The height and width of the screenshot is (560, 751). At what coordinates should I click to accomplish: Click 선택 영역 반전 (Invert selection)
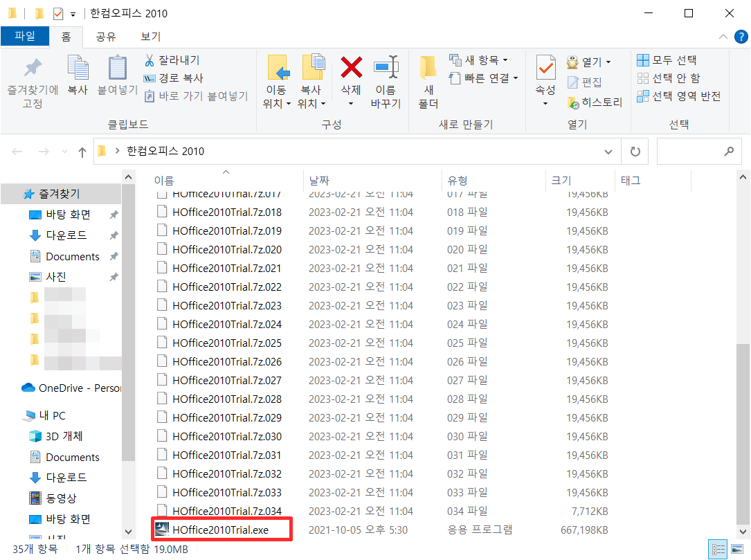click(x=679, y=96)
